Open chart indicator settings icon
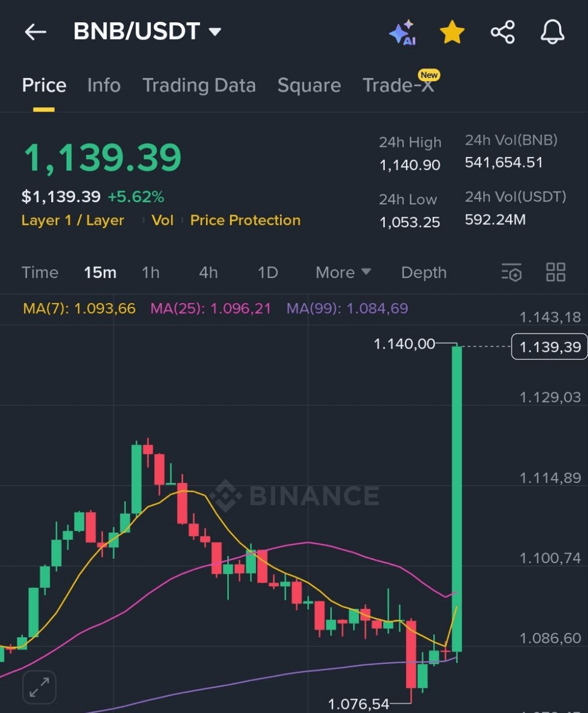The image size is (588, 713). (511, 272)
